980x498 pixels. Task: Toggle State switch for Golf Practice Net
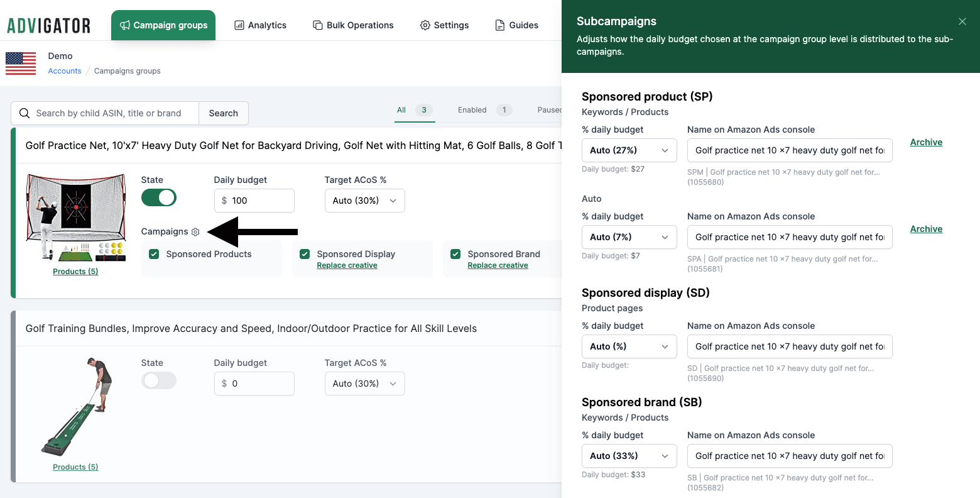coord(159,197)
